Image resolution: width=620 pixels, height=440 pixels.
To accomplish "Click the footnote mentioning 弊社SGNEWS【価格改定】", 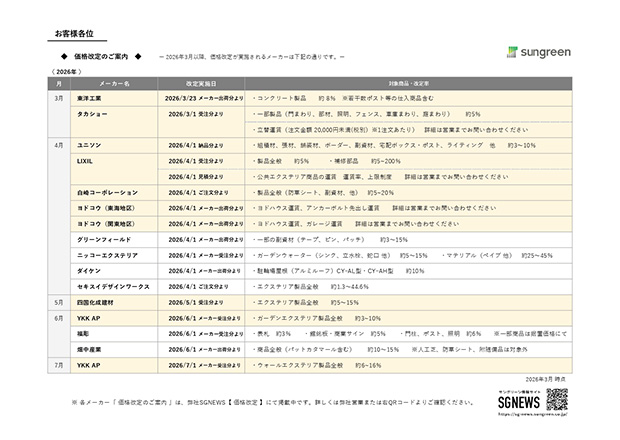I will coord(273,403).
